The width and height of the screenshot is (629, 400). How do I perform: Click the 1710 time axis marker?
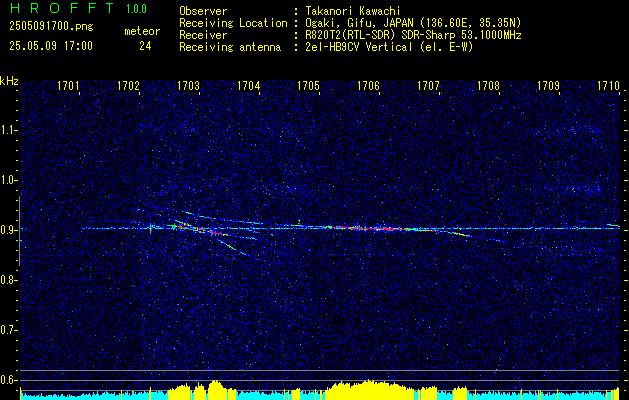click(609, 86)
